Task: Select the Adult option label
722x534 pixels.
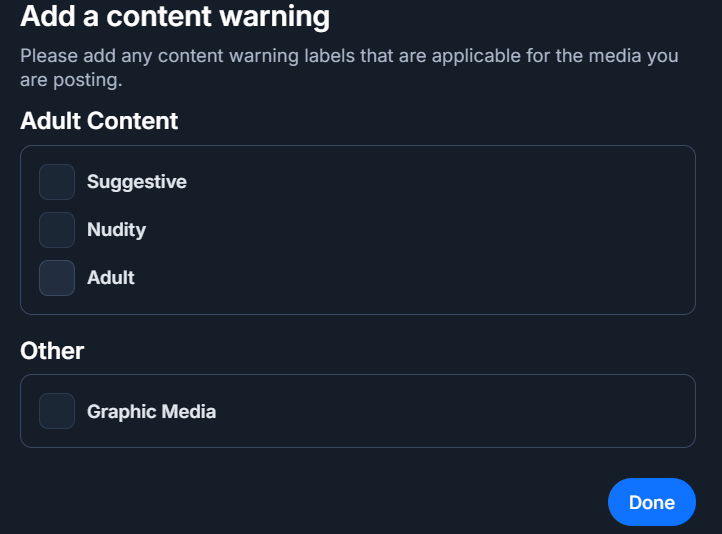Action: [111, 278]
